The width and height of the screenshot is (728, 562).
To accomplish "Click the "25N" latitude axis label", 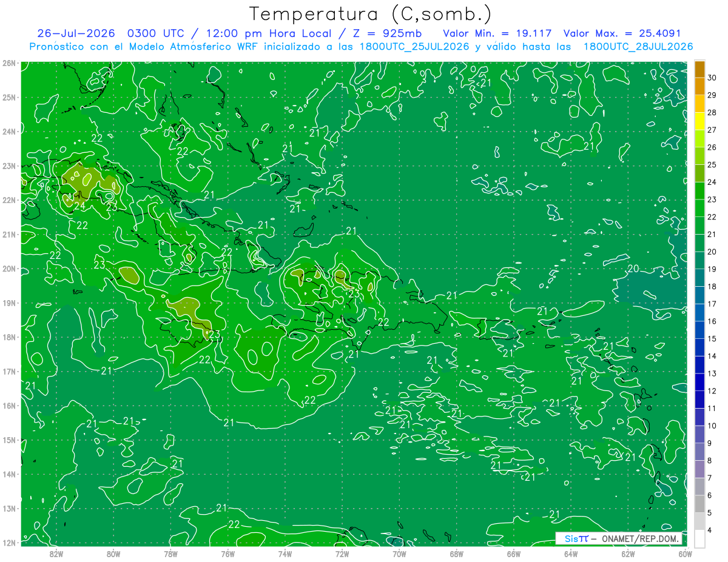I will 9,97.
